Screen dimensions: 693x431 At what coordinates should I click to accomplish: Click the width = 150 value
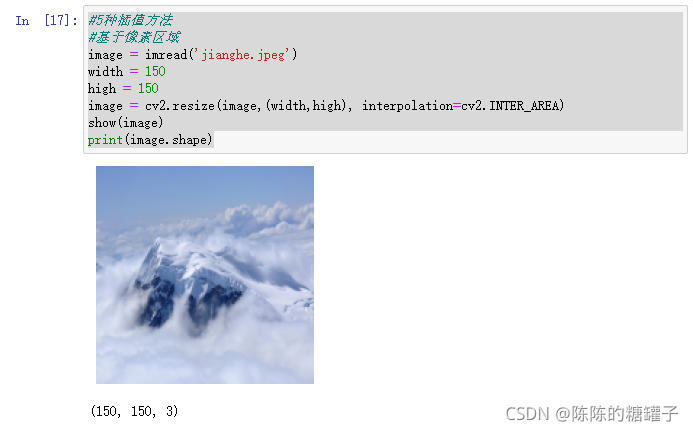click(x=155, y=71)
